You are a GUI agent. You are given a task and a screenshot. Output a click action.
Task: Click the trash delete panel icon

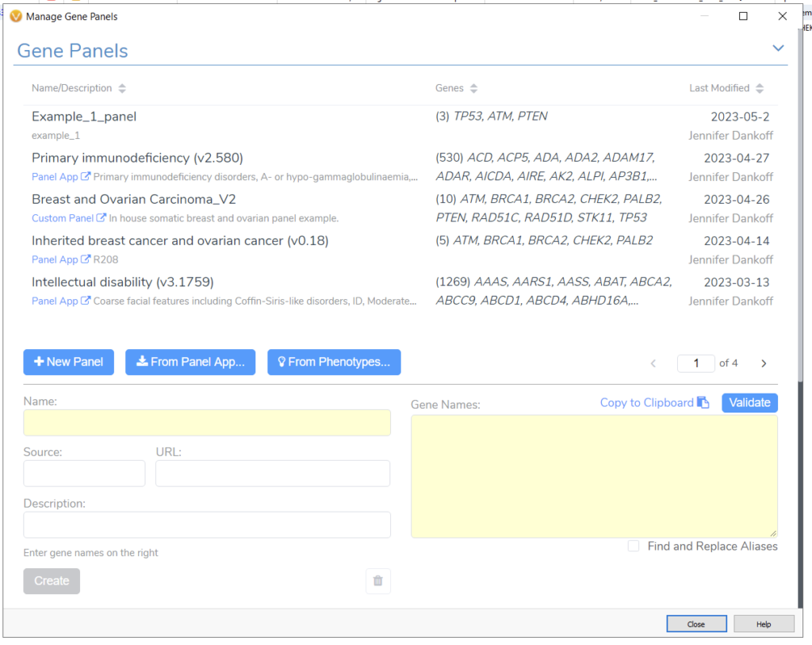(377, 581)
